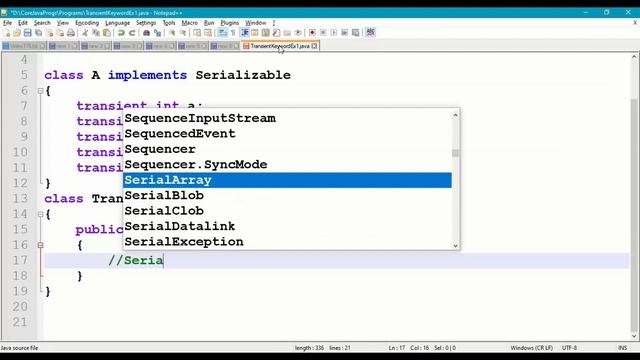Viewport: 640px width, 360px height.
Task: Open the Plugins menu
Action: point(229,23)
